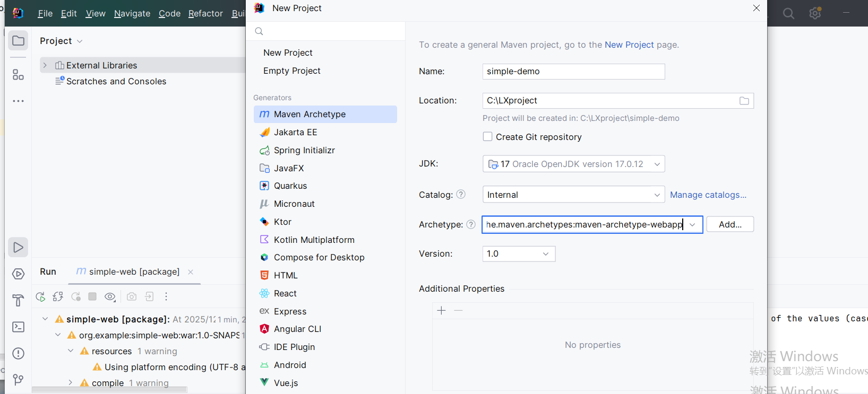This screenshot has height=394, width=868.
Task: Click the Rerun icon in Run toolbar
Action: [40, 296]
